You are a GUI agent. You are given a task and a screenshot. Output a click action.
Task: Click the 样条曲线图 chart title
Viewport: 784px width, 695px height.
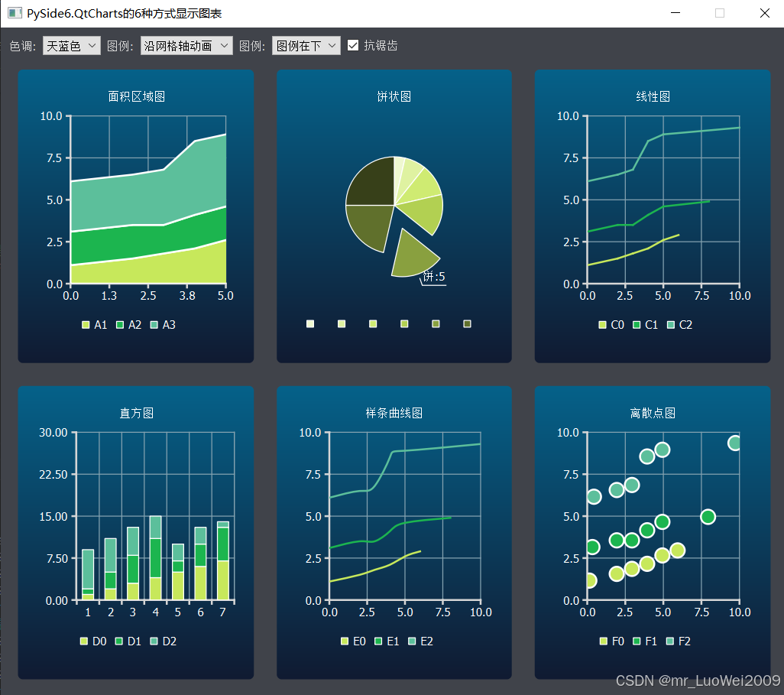[x=394, y=413]
